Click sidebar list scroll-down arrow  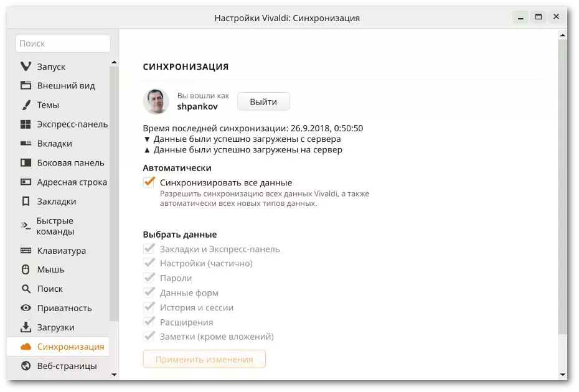pos(114,375)
